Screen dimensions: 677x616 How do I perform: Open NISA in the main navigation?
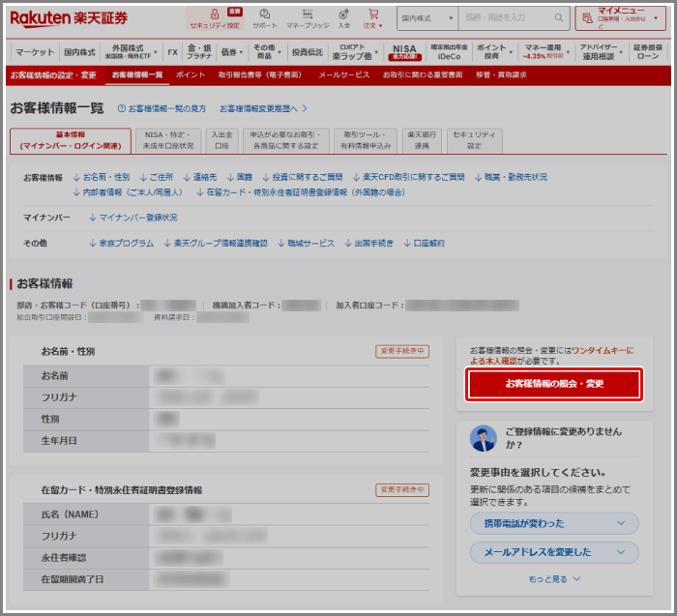(x=404, y=52)
